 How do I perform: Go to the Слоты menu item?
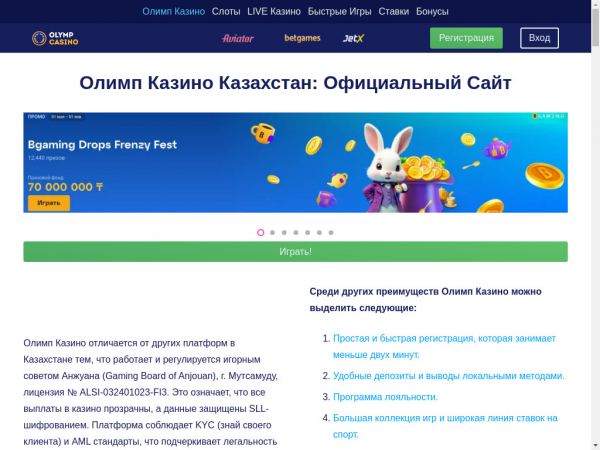[x=226, y=11]
